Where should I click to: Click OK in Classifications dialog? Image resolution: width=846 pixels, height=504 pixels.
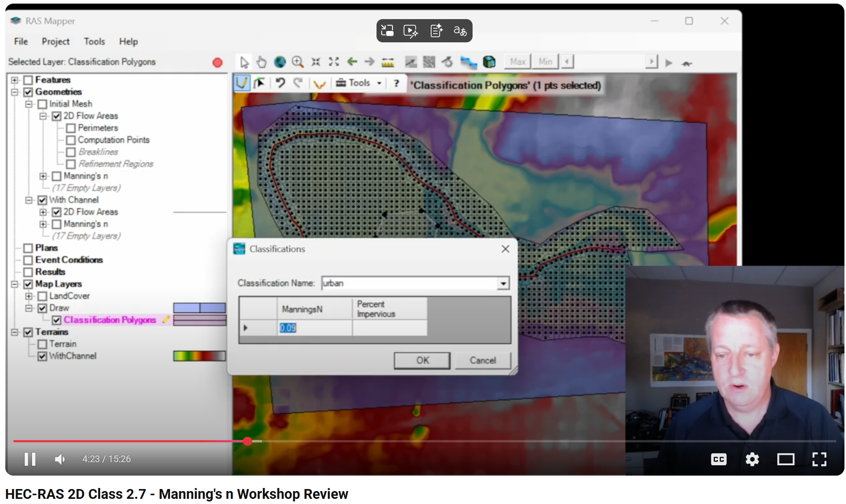tap(422, 360)
